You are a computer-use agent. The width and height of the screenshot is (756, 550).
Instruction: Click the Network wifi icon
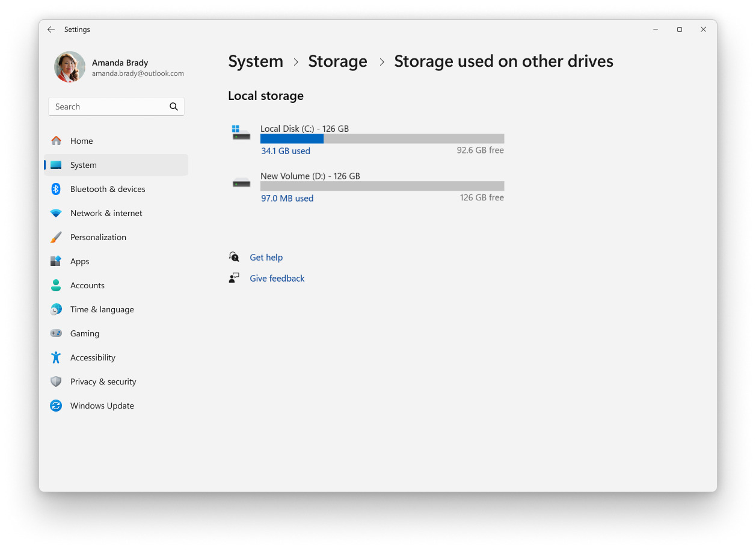(x=56, y=213)
